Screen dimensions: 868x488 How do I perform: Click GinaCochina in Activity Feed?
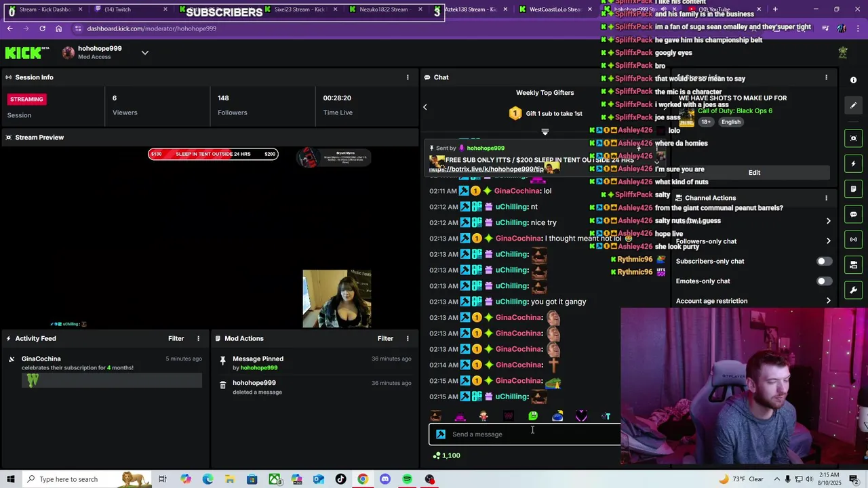41,359
